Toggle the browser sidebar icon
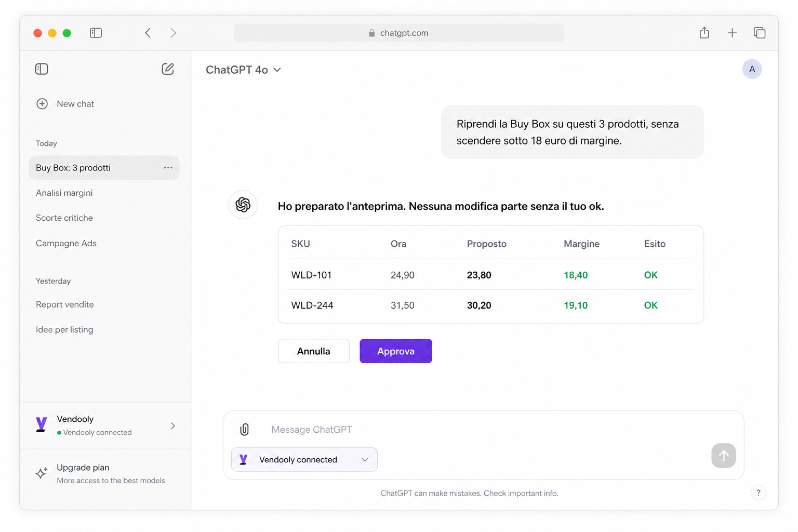 pyautogui.click(x=96, y=33)
